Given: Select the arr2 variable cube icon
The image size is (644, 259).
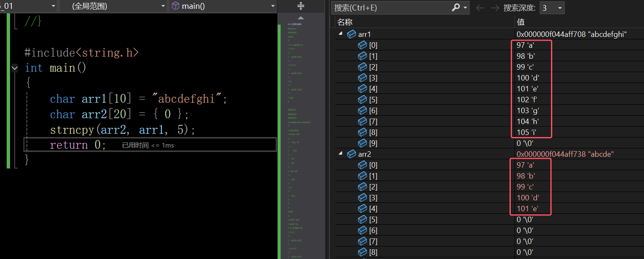Looking at the screenshot, I should (352, 154).
